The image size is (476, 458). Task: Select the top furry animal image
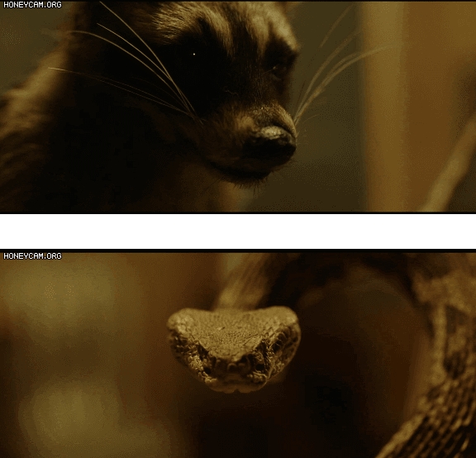coord(238,107)
